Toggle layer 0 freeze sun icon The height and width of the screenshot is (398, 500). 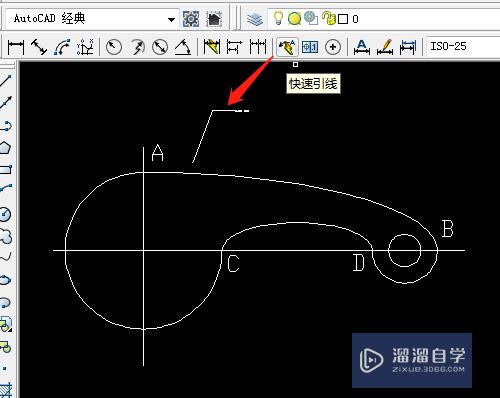pos(294,19)
